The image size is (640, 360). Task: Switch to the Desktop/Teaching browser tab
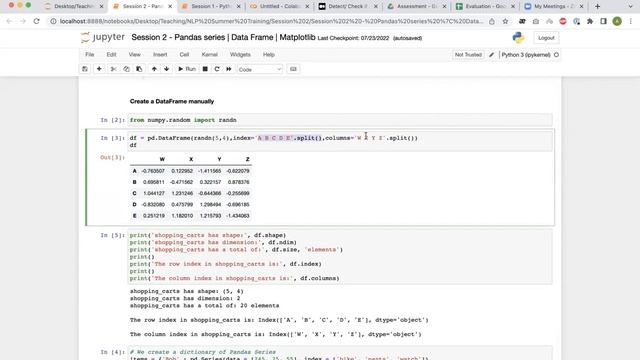[x=73, y=6]
